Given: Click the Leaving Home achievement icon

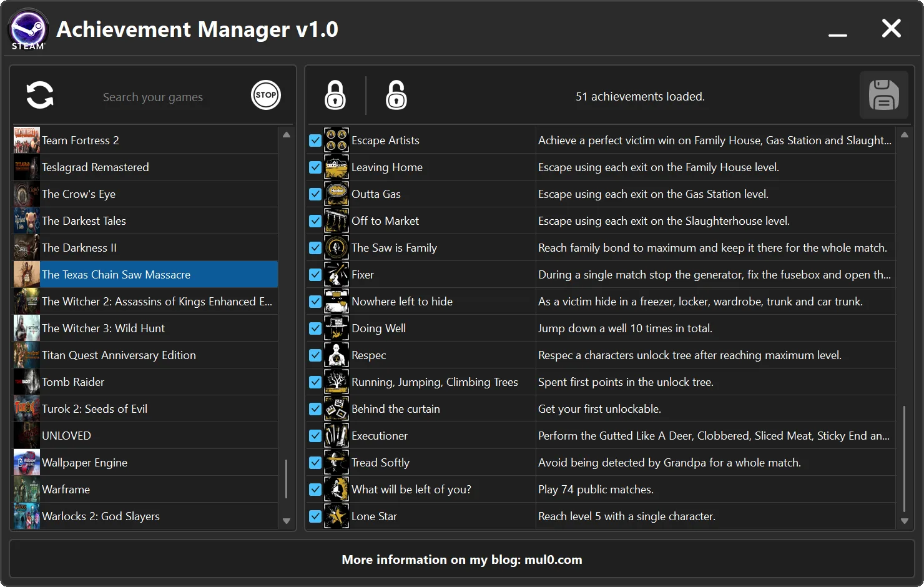Looking at the screenshot, I should pos(337,167).
